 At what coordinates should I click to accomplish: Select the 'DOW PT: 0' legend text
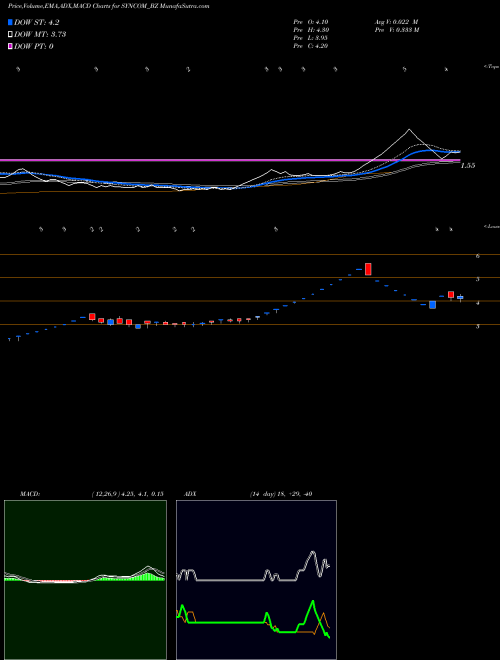coord(34,46)
